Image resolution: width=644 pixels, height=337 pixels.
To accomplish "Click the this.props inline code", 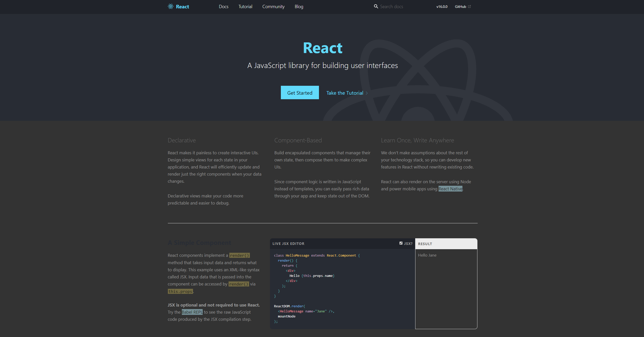I will [x=180, y=291].
